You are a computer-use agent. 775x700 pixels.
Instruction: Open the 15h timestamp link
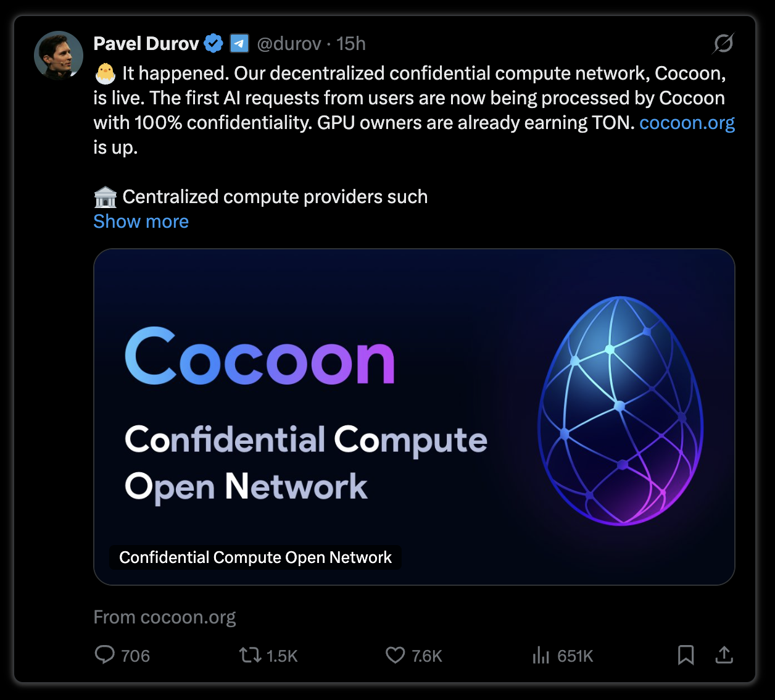pos(351,44)
